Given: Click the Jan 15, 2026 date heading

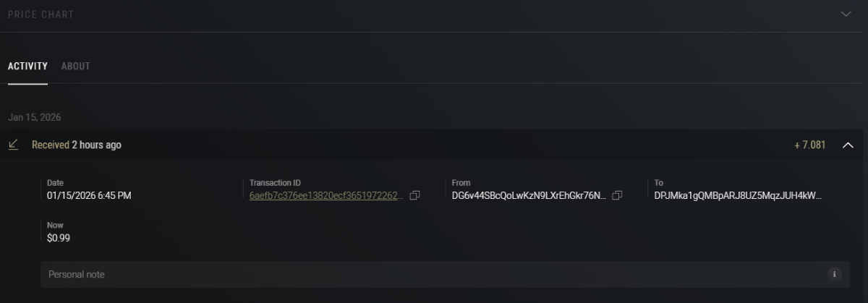Looking at the screenshot, I should pyautogui.click(x=34, y=116).
